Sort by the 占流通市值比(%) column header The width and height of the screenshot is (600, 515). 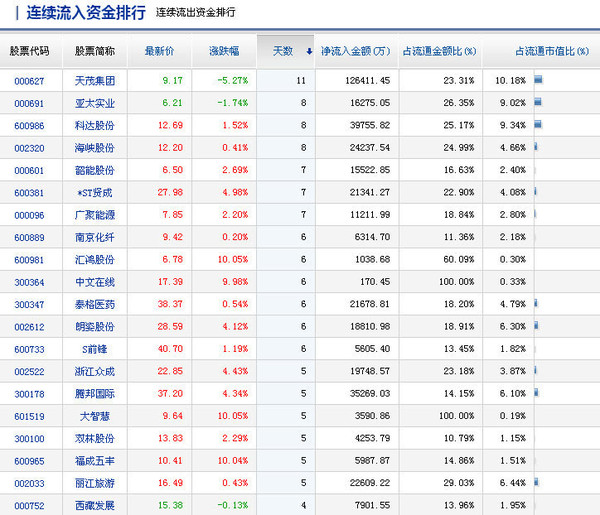(x=552, y=51)
